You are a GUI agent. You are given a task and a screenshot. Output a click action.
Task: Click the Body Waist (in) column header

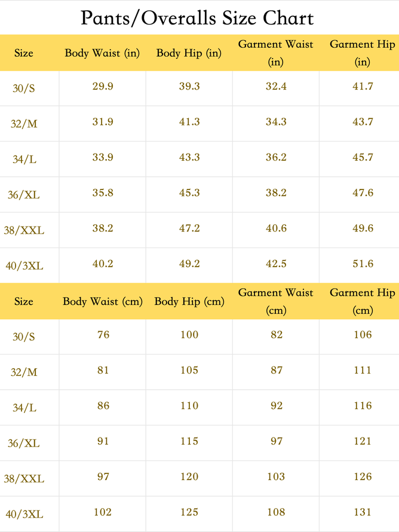102,53
